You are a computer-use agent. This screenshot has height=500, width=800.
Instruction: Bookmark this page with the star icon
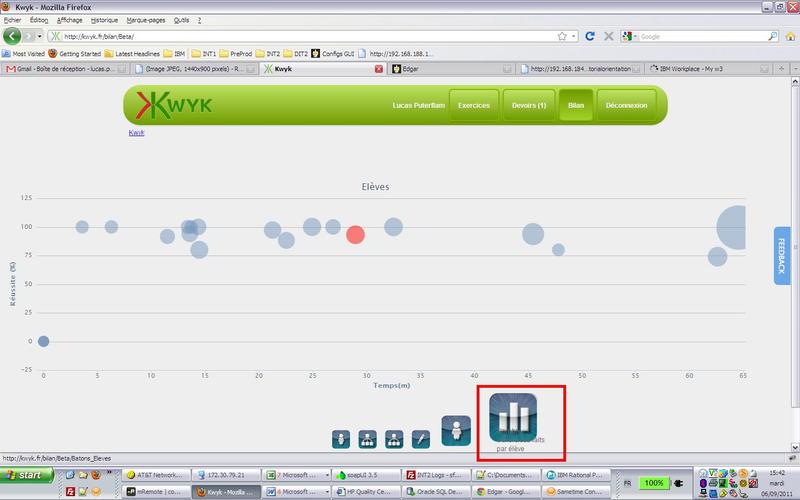(562, 36)
